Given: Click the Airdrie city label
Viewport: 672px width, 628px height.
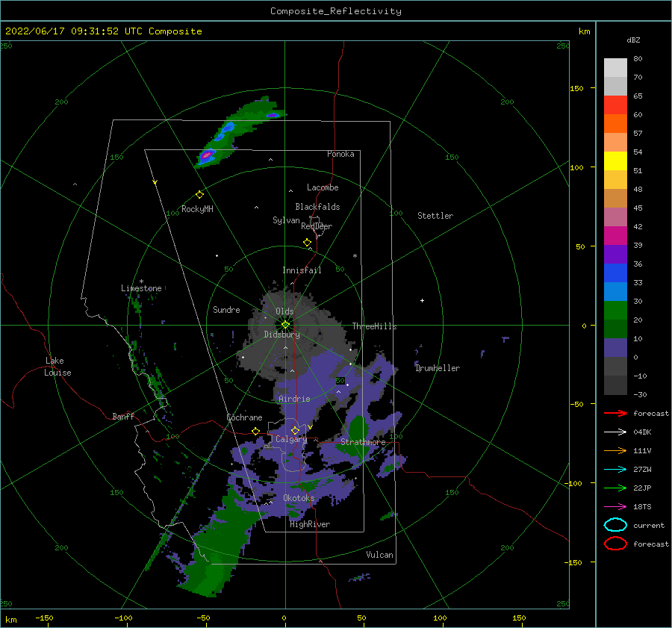Looking at the screenshot, I should [294, 399].
